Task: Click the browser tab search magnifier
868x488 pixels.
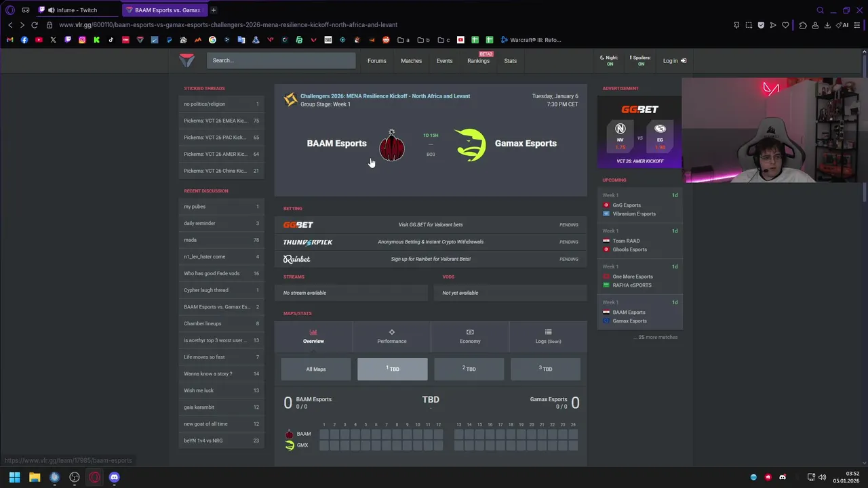Action: pos(820,10)
